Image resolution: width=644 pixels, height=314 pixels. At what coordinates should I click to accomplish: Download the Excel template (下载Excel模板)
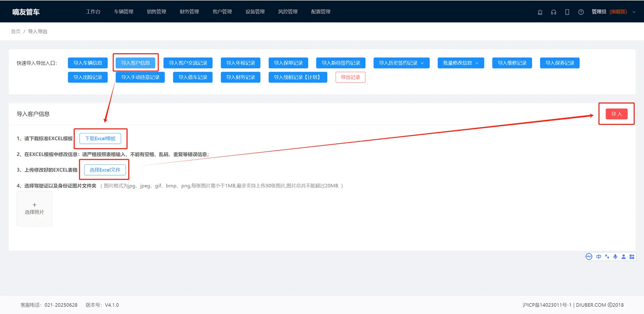click(x=100, y=138)
